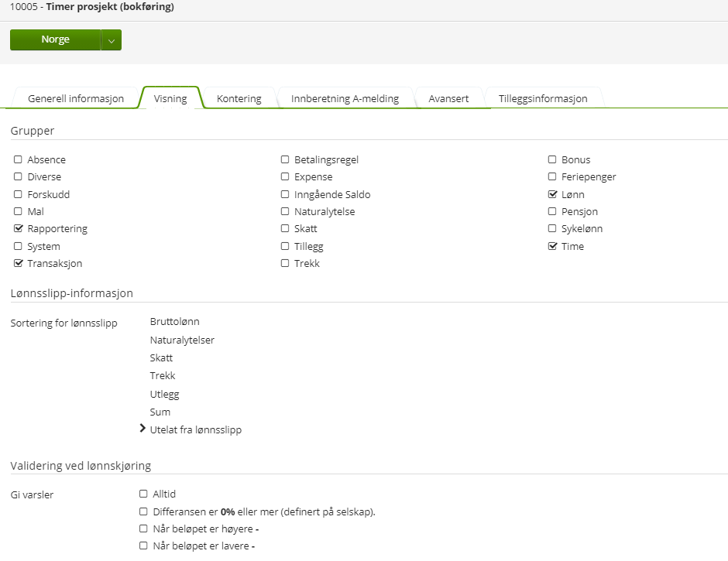Tick the Betalingsregel checkbox
The height and width of the screenshot is (561, 728).
[285, 159]
